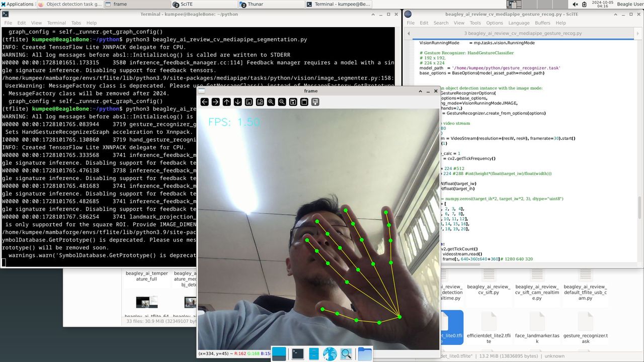
Task: Open Show Desktop icon in bottom dock
Action: tap(279, 354)
